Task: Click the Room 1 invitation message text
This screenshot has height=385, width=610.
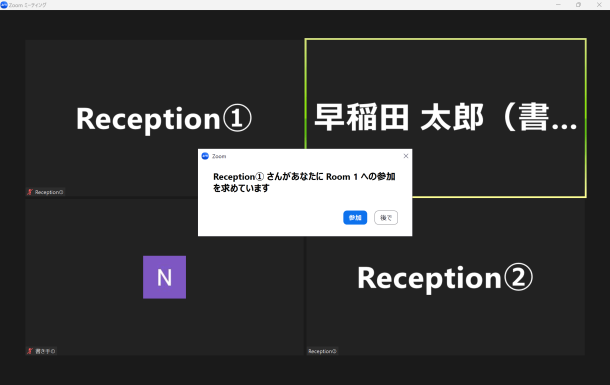Action: 304,182
